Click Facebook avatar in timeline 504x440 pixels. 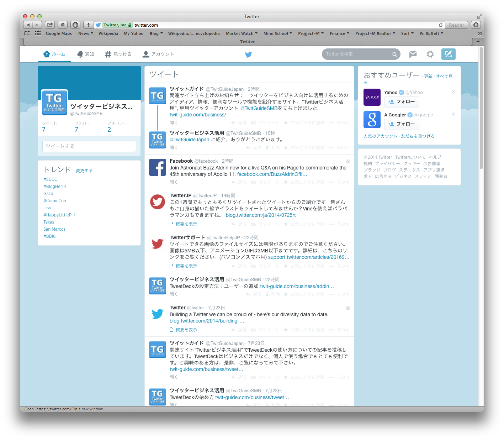tap(158, 167)
